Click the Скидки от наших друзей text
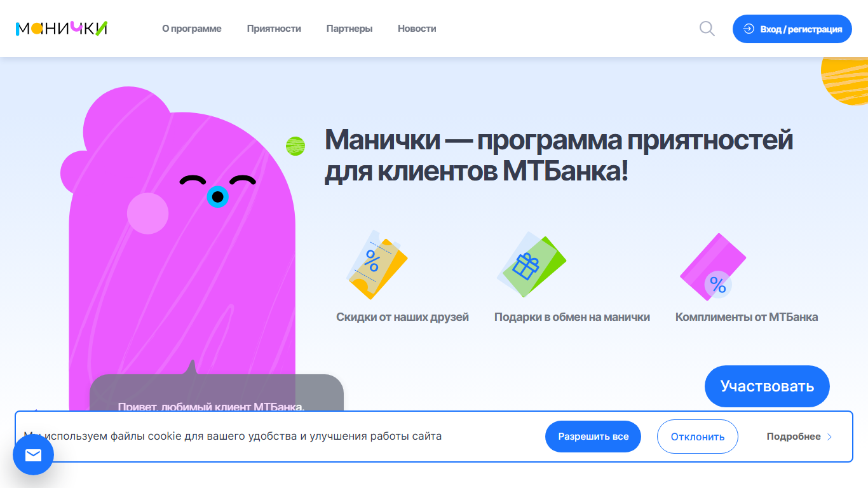The width and height of the screenshot is (868, 488). pos(402,317)
